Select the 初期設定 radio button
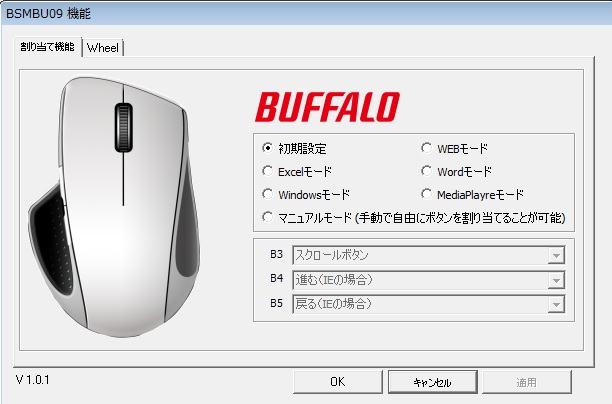Image resolution: width=612 pixels, height=404 pixels. (267, 148)
